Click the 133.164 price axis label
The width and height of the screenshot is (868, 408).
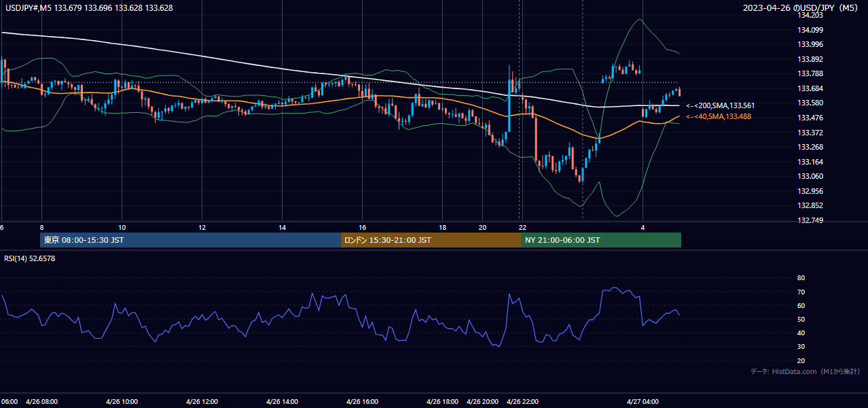click(x=810, y=162)
